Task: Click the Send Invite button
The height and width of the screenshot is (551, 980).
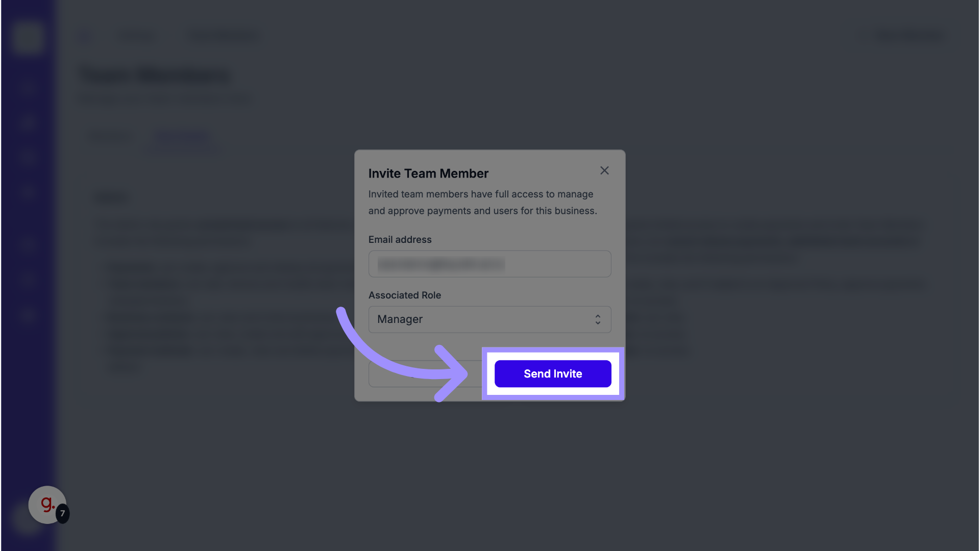Action: click(x=552, y=373)
